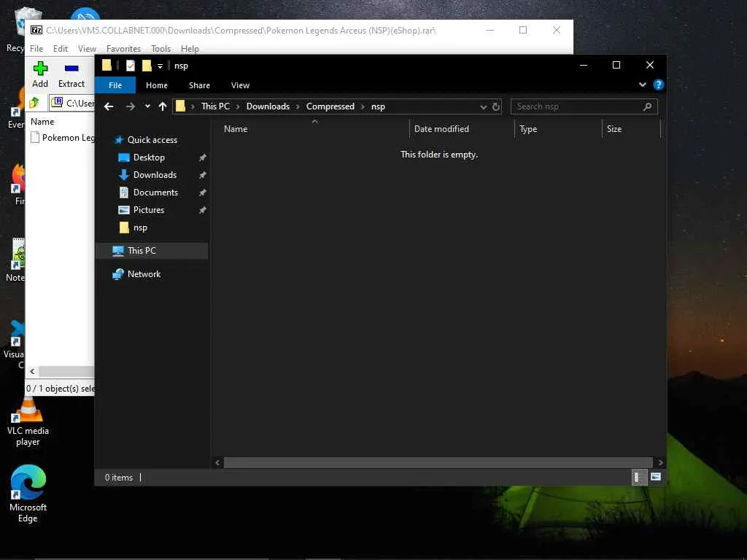Click the 7-Zip archive path address field
Screen dimensions: 747x560
coord(72,103)
